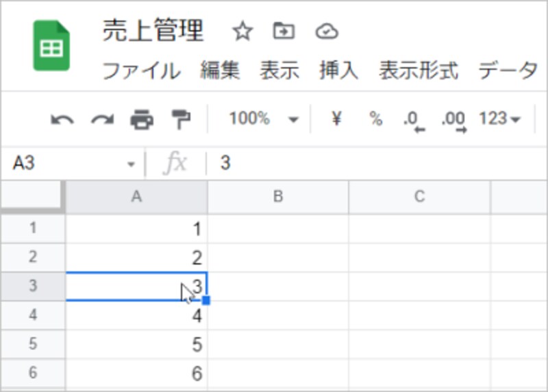Viewport: 548px width, 392px height.
Task: Format as percent
Action: click(375, 119)
